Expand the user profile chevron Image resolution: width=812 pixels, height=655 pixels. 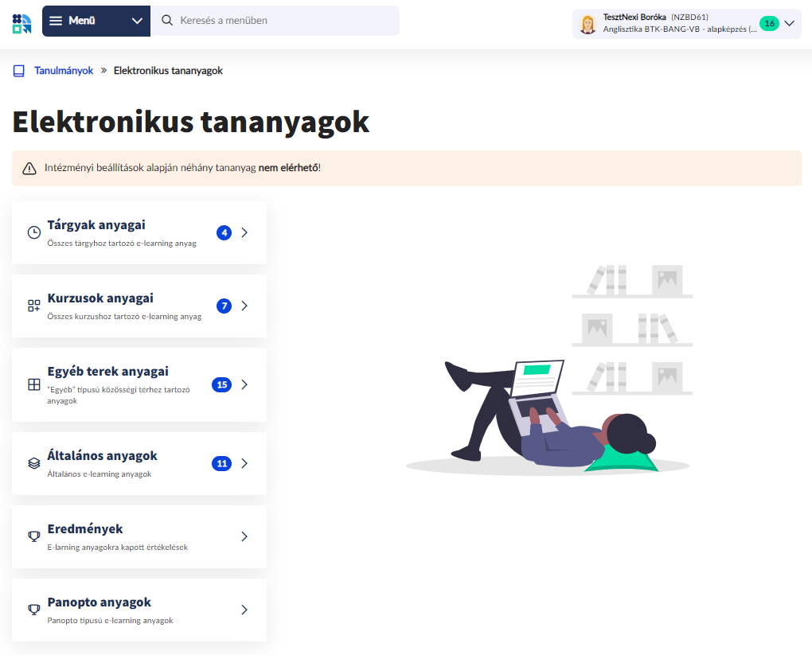click(789, 23)
